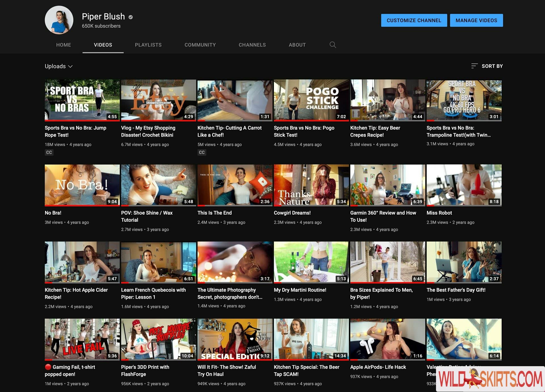545x392 pixels.
Task: Open the Ultimate Photography Secret thumbnail
Action: click(235, 262)
